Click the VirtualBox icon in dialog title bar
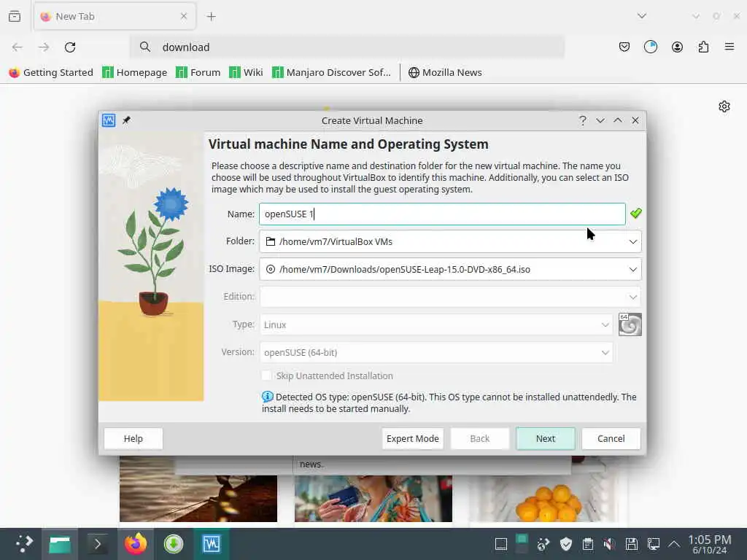The height and width of the screenshot is (560, 747). coord(109,120)
